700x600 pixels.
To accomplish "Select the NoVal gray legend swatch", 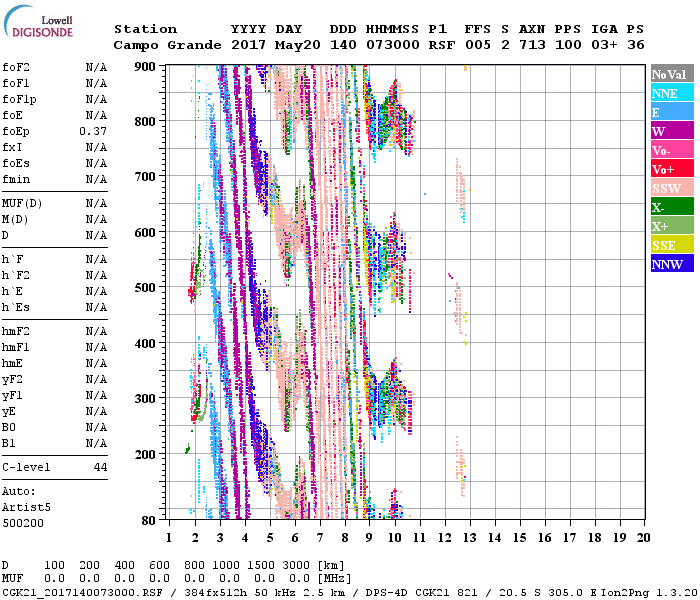I will pyautogui.click(x=670, y=75).
